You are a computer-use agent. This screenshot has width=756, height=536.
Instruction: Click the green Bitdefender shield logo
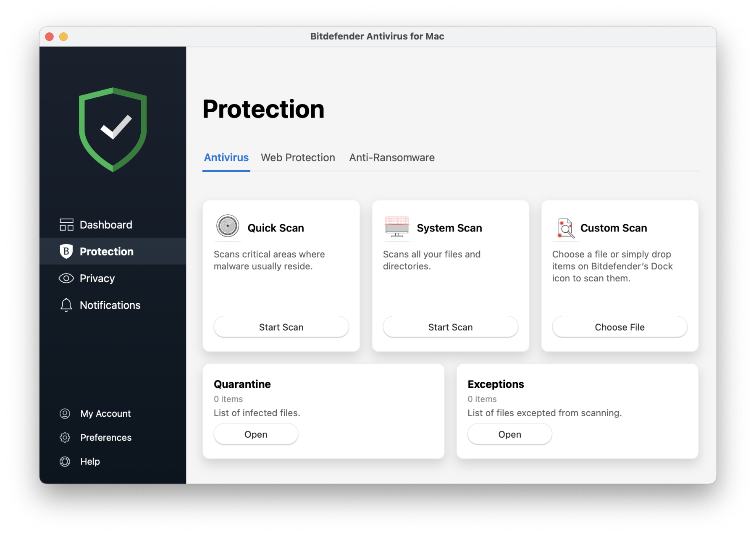click(112, 129)
